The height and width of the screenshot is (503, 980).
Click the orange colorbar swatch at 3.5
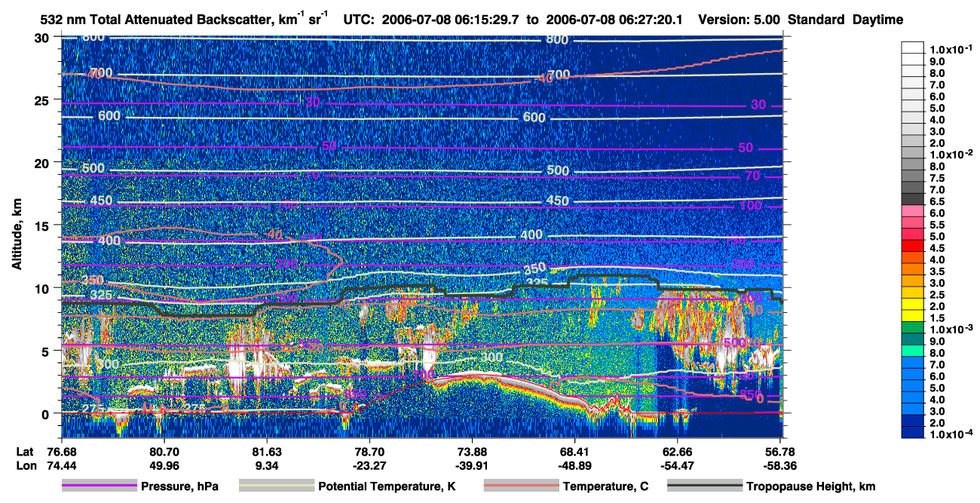[914, 268]
